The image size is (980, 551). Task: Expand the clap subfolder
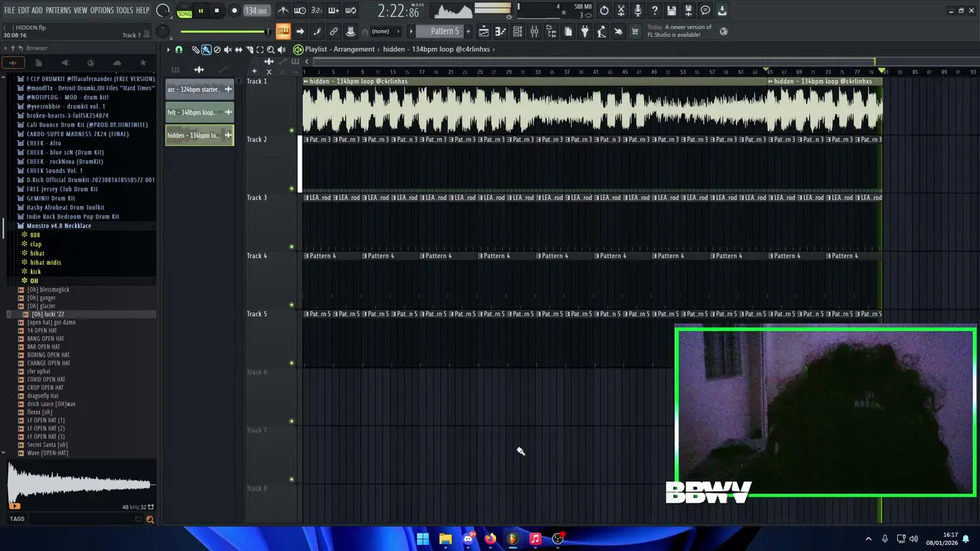36,244
